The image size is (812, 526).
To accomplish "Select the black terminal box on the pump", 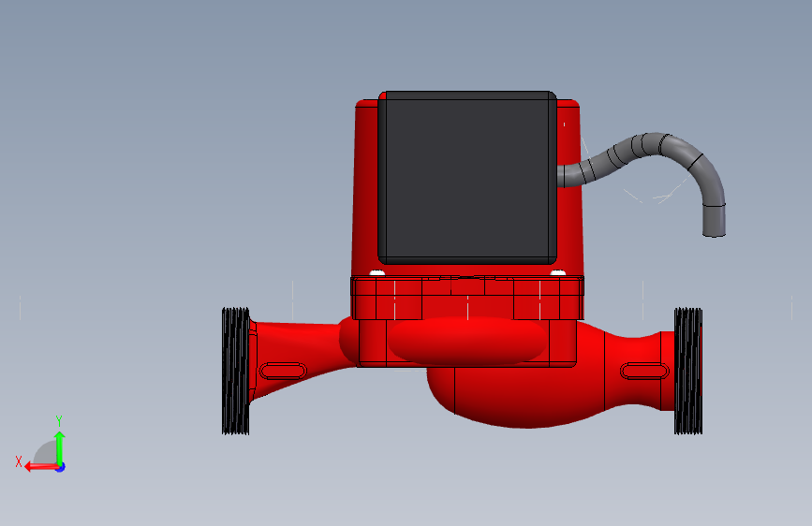I will [467, 178].
